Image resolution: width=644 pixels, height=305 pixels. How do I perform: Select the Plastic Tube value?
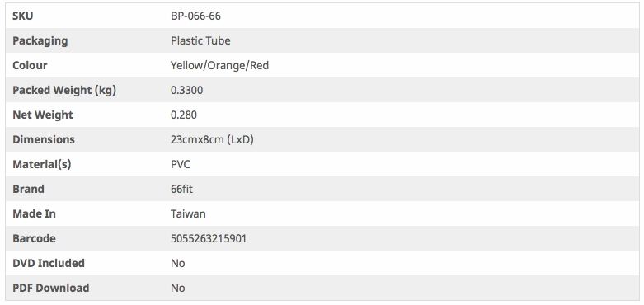tap(200, 40)
